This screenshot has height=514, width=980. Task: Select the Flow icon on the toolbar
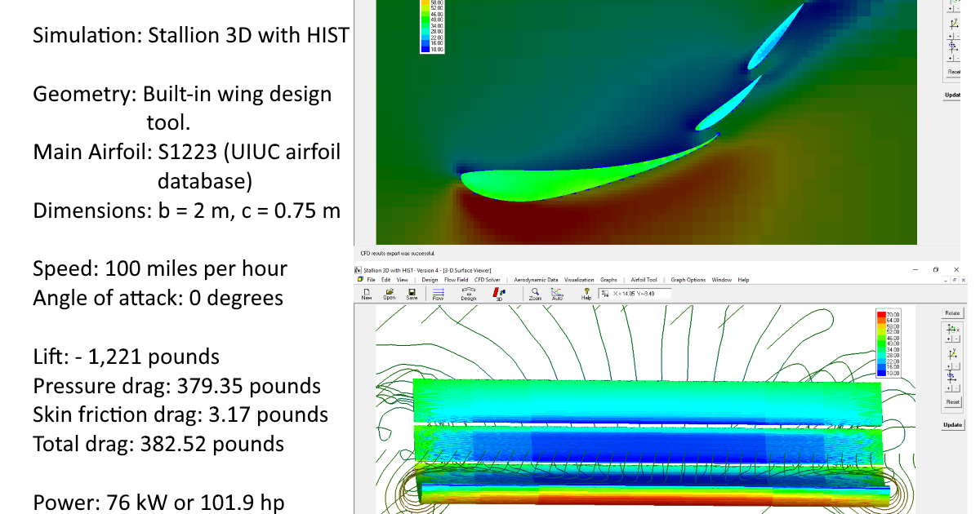pyautogui.click(x=439, y=292)
